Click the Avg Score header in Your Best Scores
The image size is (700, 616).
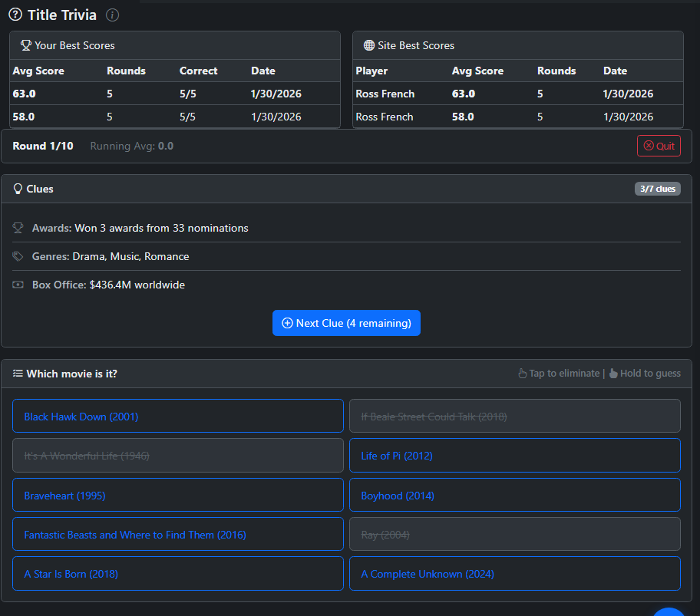pos(38,71)
